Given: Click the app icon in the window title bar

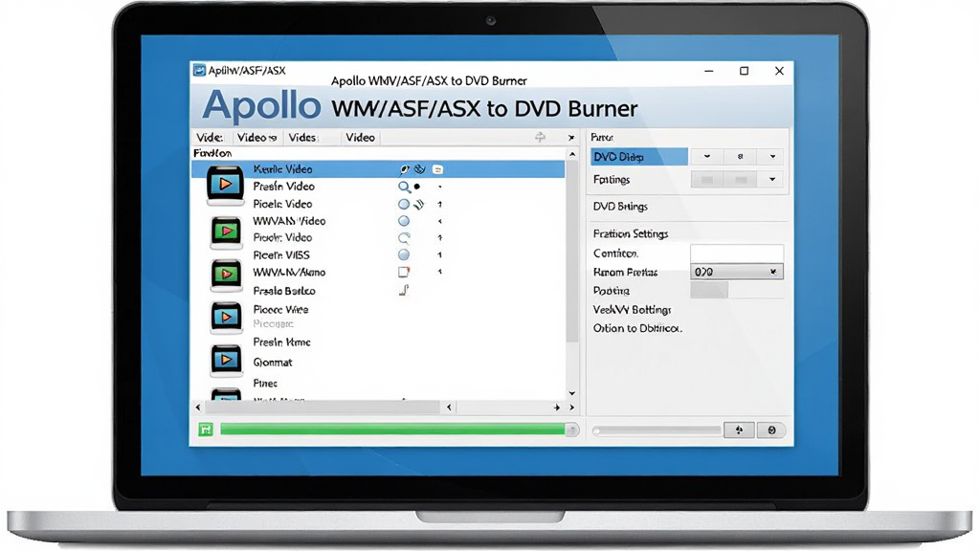Looking at the screenshot, I should (x=199, y=70).
